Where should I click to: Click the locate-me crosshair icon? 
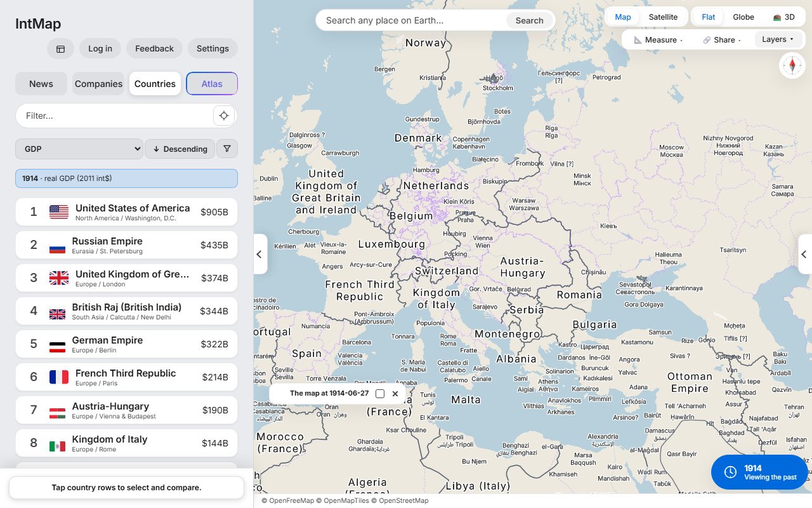pos(224,116)
